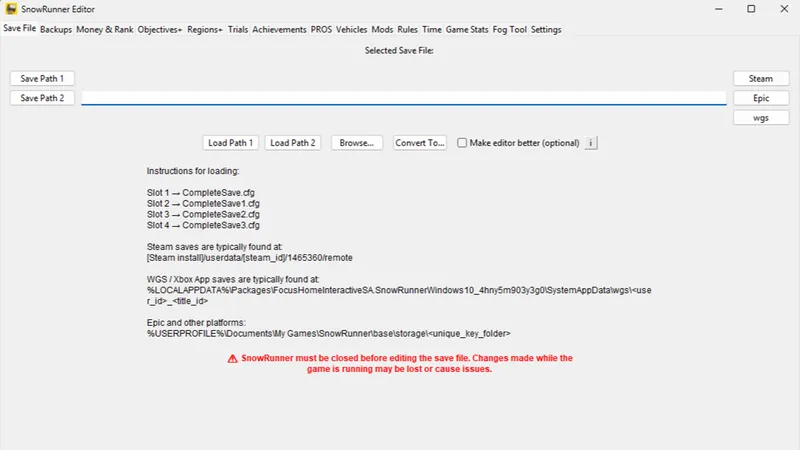Choose the Epic platform button

(x=761, y=98)
